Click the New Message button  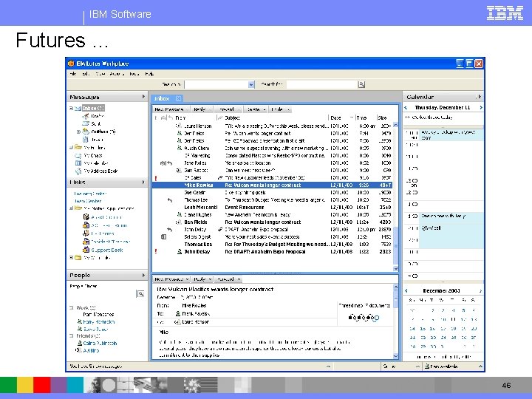tap(169, 109)
